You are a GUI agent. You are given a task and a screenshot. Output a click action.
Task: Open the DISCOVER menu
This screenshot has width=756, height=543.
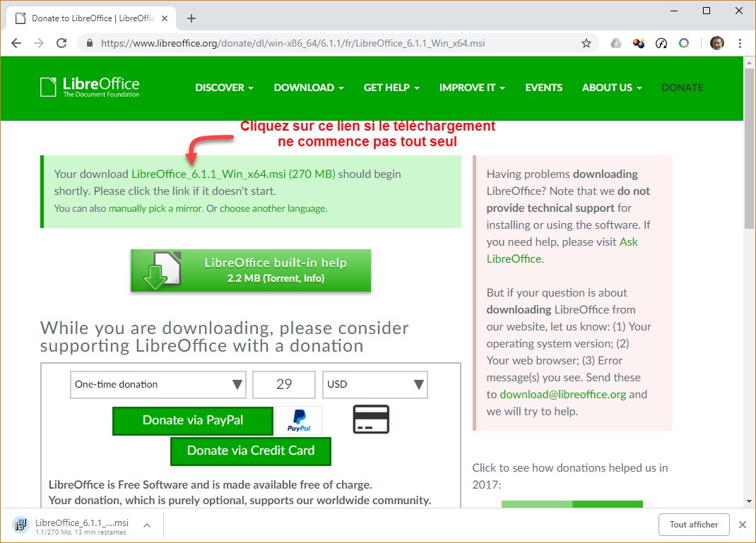click(224, 88)
